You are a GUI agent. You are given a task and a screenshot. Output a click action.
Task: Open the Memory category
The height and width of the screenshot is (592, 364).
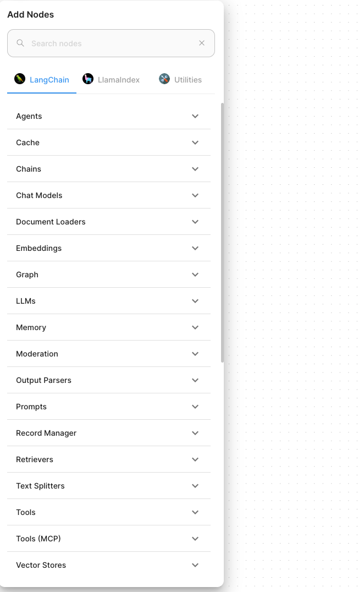(x=109, y=327)
